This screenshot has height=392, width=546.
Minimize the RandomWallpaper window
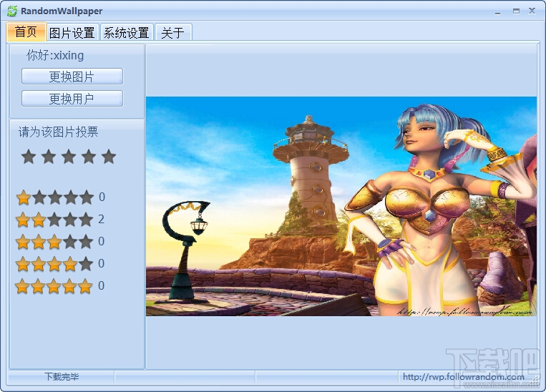pyautogui.click(x=497, y=11)
